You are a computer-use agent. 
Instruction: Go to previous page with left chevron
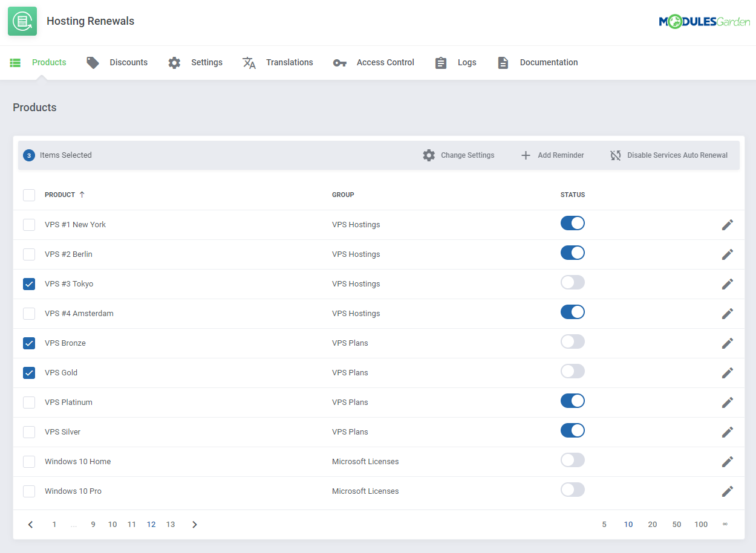pos(31,525)
